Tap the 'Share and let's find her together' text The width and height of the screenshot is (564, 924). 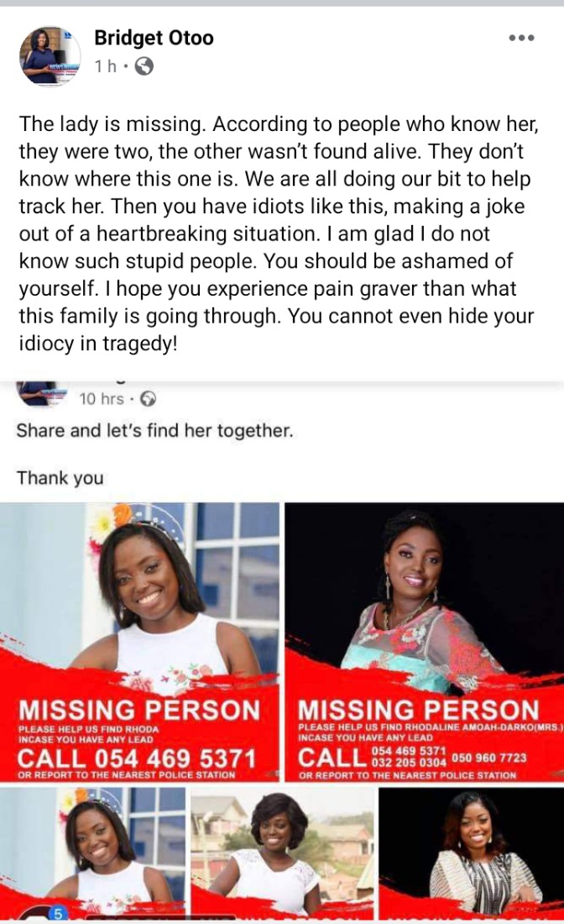point(154,431)
